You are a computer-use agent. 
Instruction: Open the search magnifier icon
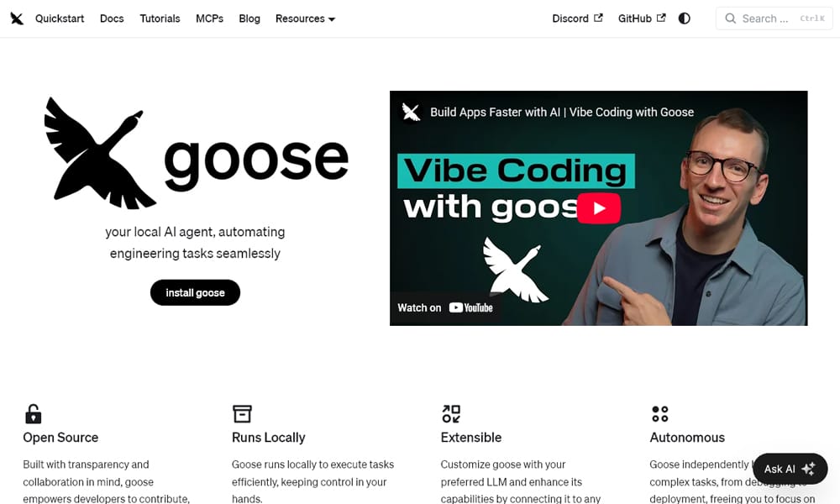coord(731,18)
